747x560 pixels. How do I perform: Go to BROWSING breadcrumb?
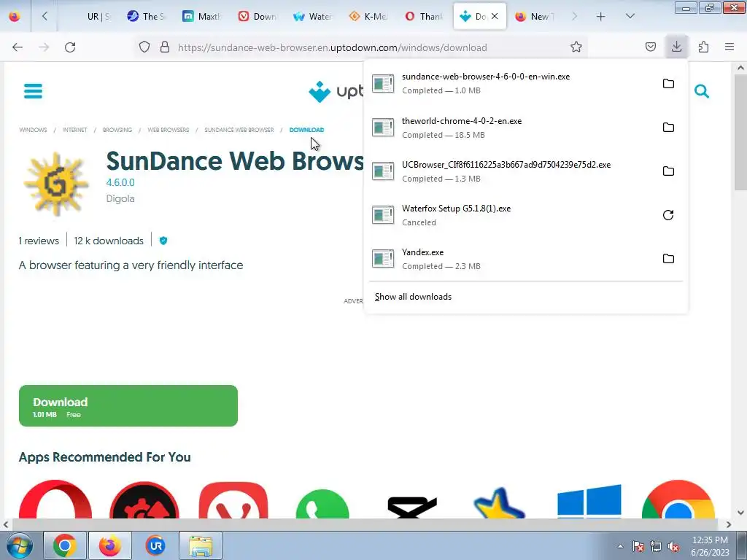(x=117, y=130)
